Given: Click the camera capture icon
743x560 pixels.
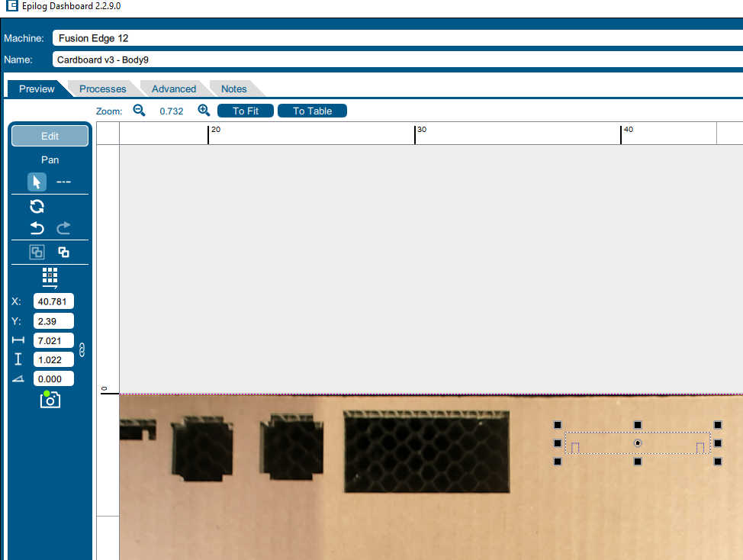Looking at the screenshot, I should click(50, 399).
